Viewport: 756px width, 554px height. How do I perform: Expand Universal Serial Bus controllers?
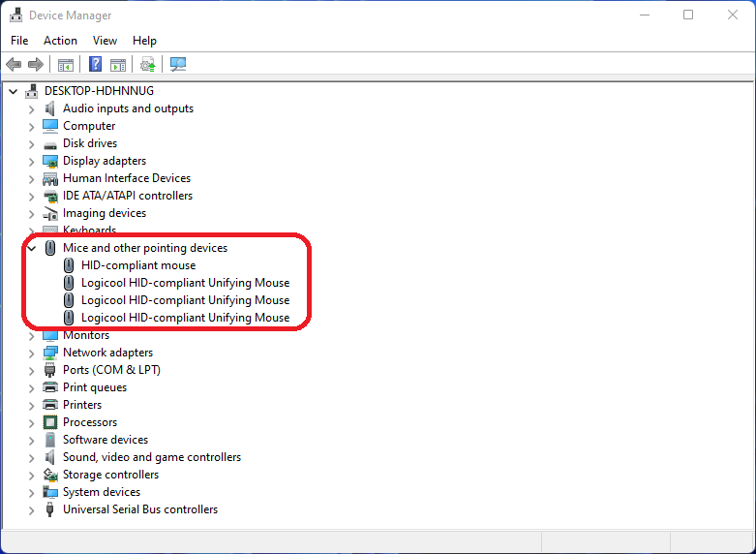point(31,510)
